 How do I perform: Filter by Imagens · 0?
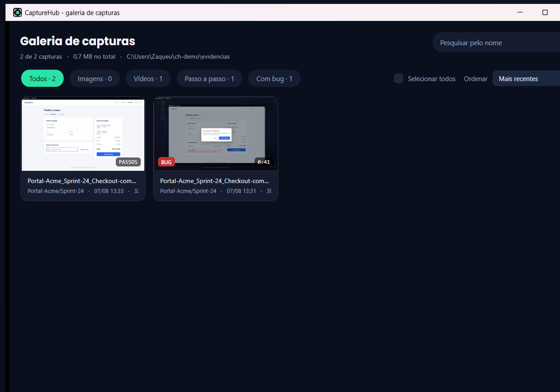95,79
